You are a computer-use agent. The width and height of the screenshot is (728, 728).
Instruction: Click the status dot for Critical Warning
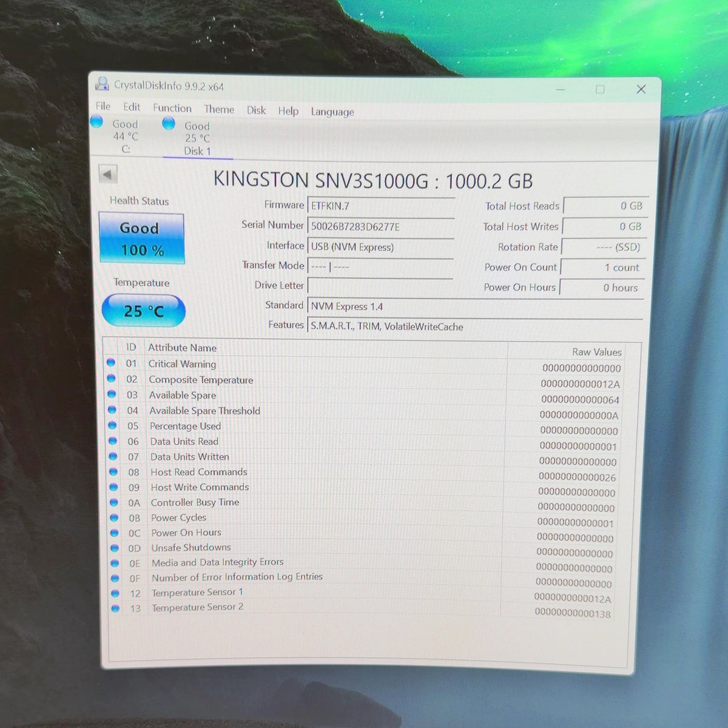pos(111,363)
